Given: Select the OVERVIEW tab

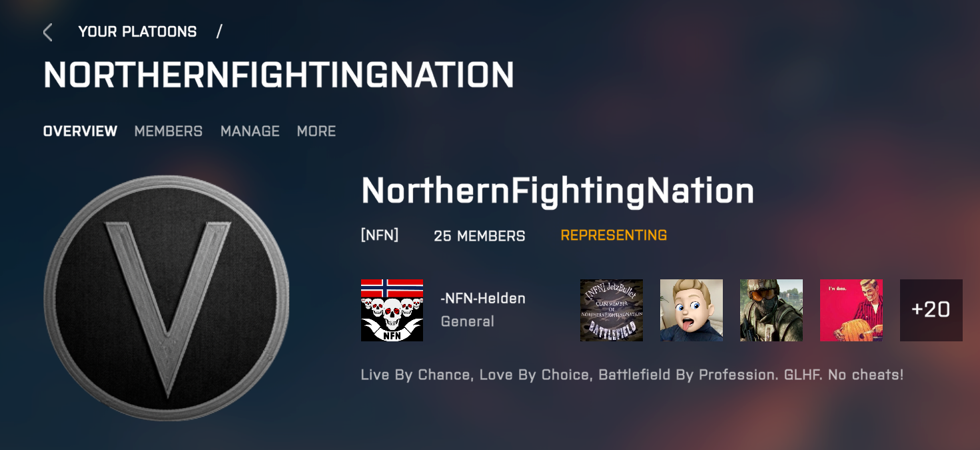Looking at the screenshot, I should [x=80, y=131].
